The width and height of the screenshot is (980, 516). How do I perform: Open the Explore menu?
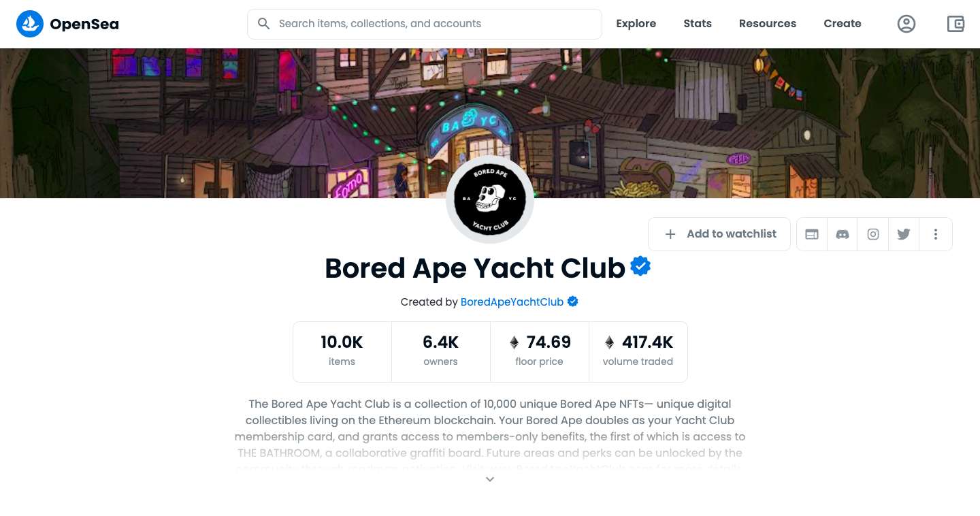pos(636,24)
